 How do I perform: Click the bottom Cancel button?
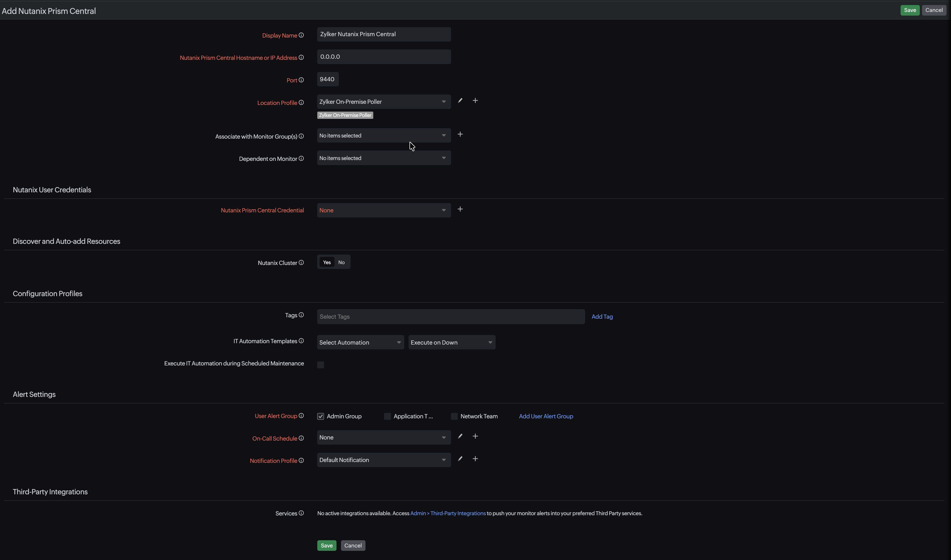pos(353,546)
